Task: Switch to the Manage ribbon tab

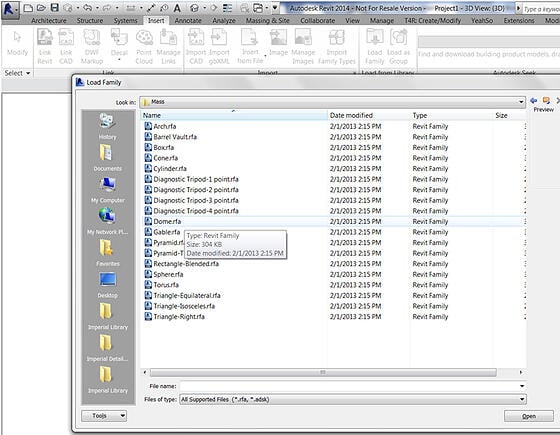Action: [382, 21]
